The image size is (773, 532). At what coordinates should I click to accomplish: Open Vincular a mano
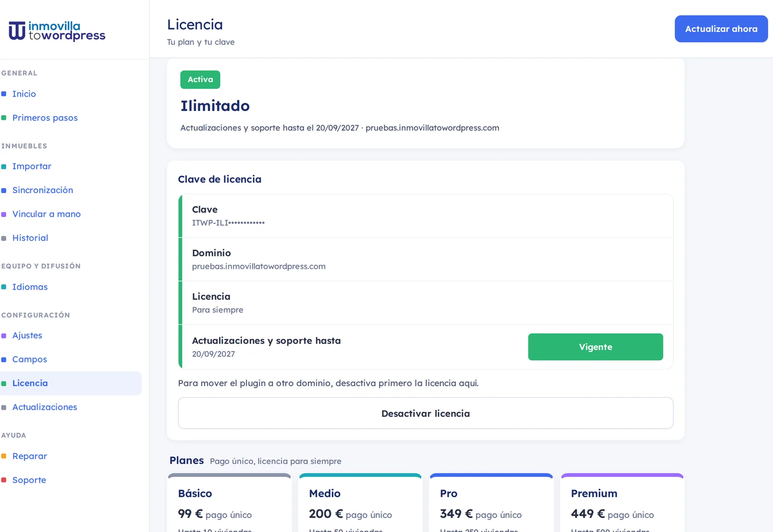(46, 214)
